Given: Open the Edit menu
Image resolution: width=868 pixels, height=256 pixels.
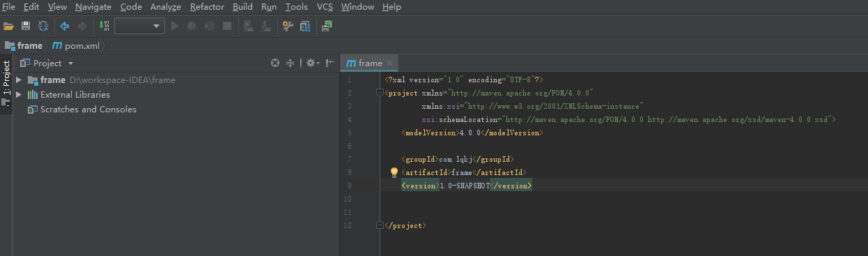Looking at the screenshot, I should tap(31, 7).
